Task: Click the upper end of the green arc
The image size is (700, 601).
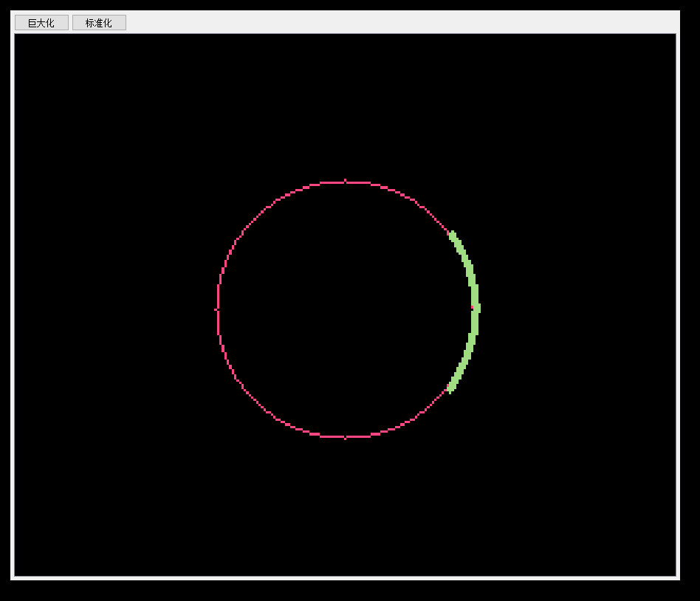Action: (x=452, y=236)
